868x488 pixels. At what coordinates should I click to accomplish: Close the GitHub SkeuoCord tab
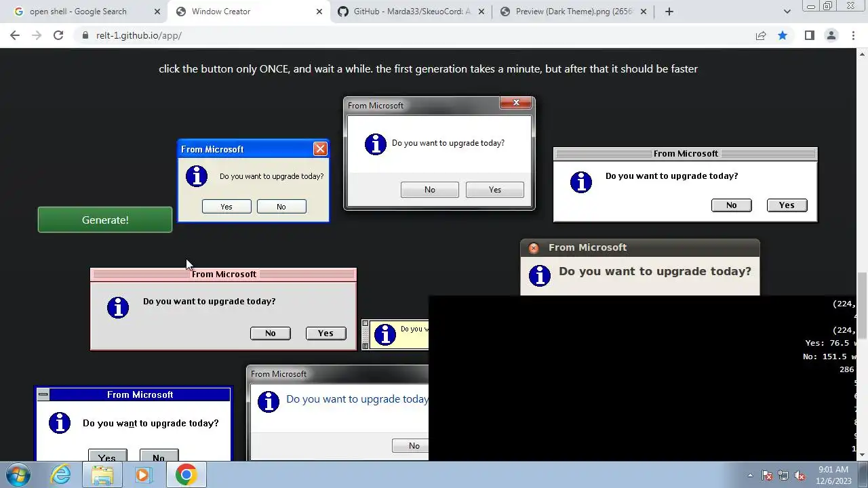(x=481, y=12)
